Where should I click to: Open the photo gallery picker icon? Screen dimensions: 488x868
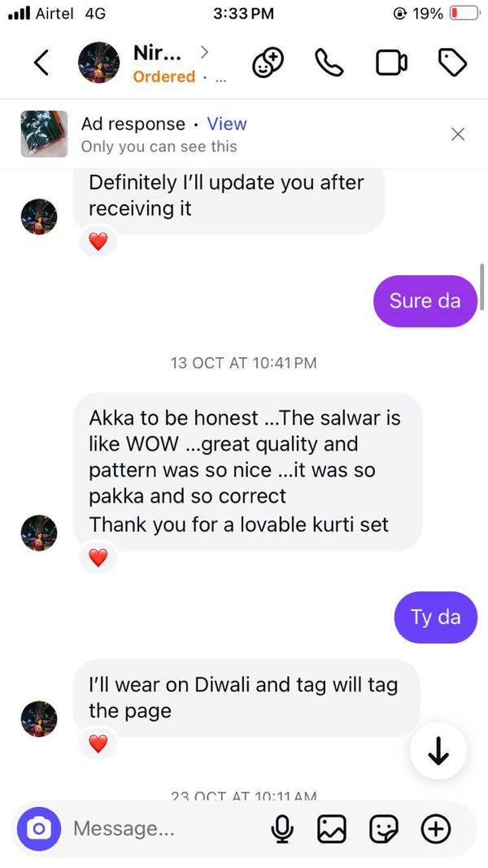coord(331,829)
